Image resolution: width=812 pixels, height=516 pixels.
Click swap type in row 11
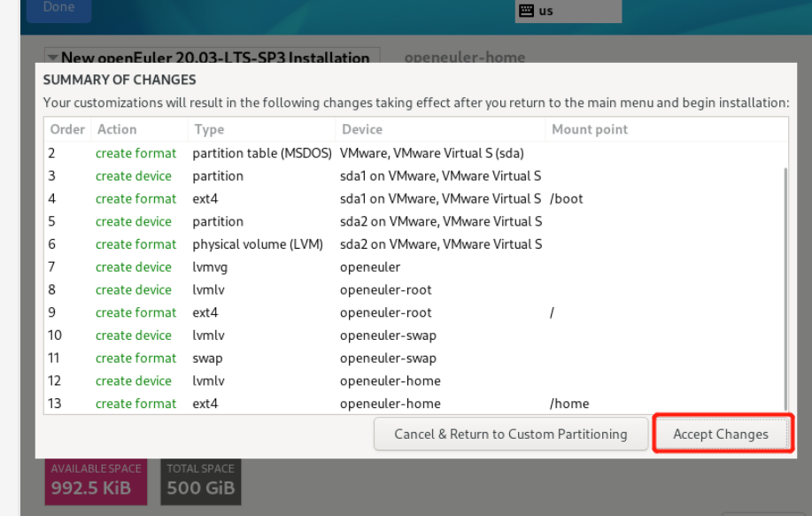pyautogui.click(x=207, y=358)
